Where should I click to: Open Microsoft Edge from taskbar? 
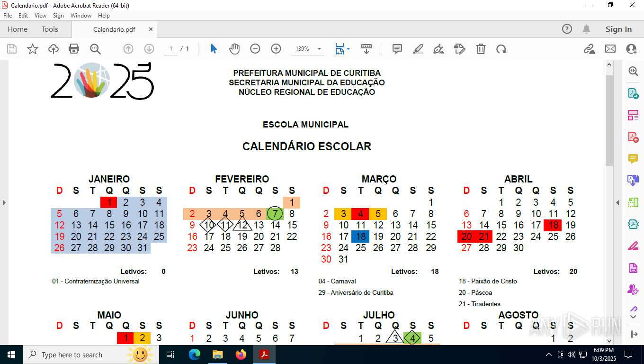coord(194,355)
